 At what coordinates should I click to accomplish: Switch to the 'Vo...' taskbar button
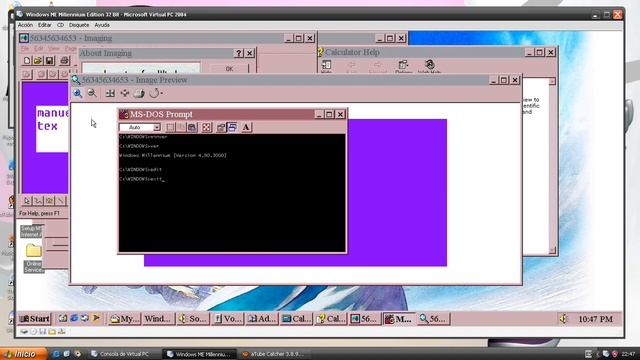227,319
